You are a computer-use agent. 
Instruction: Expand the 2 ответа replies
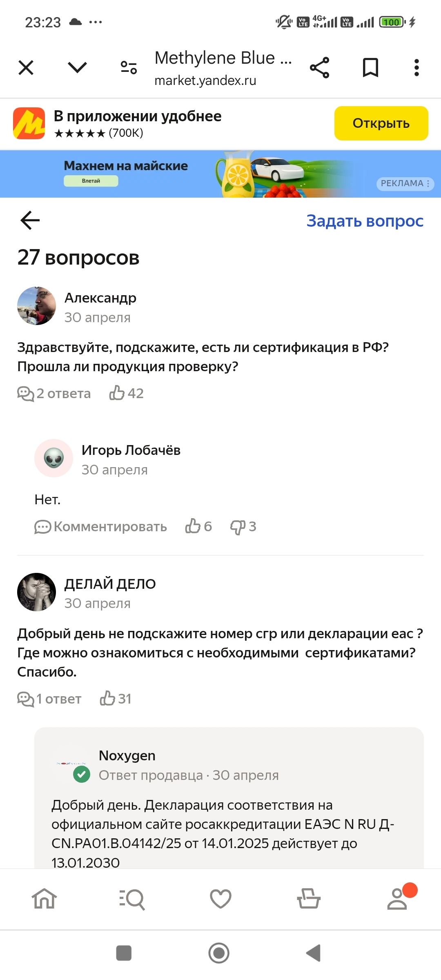pyautogui.click(x=54, y=394)
